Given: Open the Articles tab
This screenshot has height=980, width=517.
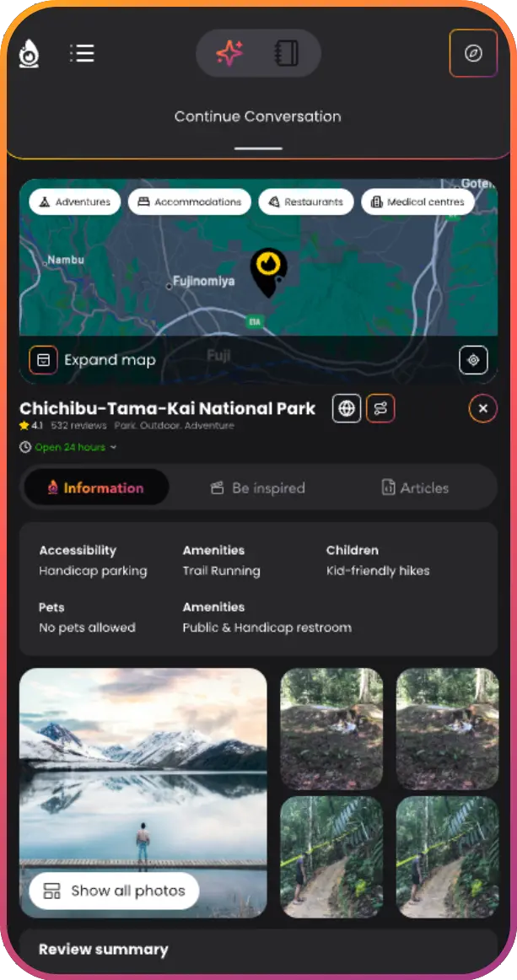Looking at the screenshot, I should [415, 487].
